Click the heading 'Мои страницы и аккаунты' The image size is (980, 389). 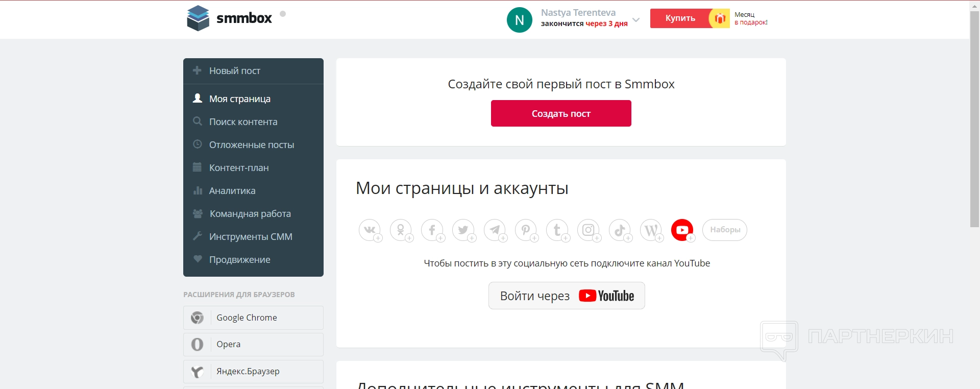point(462,188)
